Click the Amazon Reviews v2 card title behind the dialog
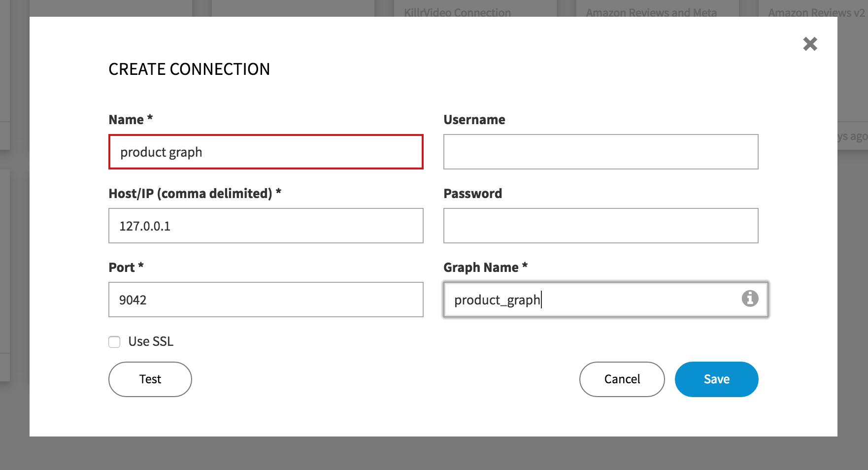Image resolution: width=868 pixels, height=470 pixels. click(x=817, y=12)
